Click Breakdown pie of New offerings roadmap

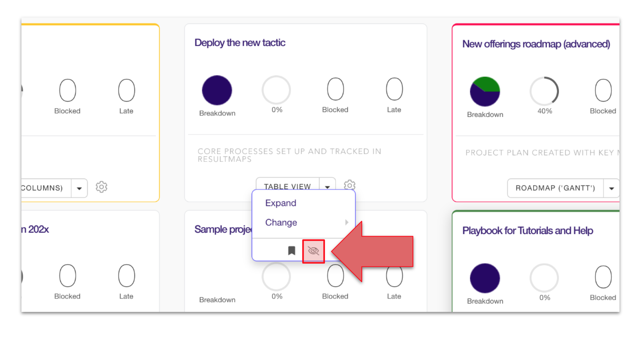(x=485, y=91)
